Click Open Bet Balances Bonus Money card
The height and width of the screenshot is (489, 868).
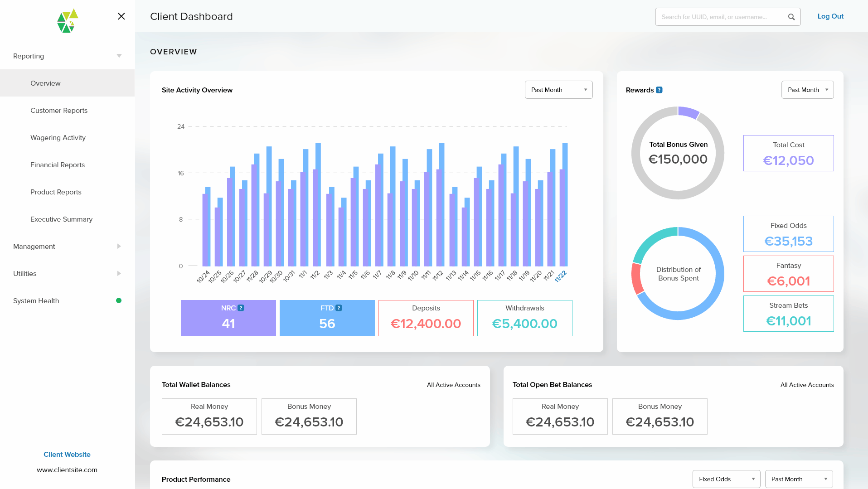coord(660,416)
